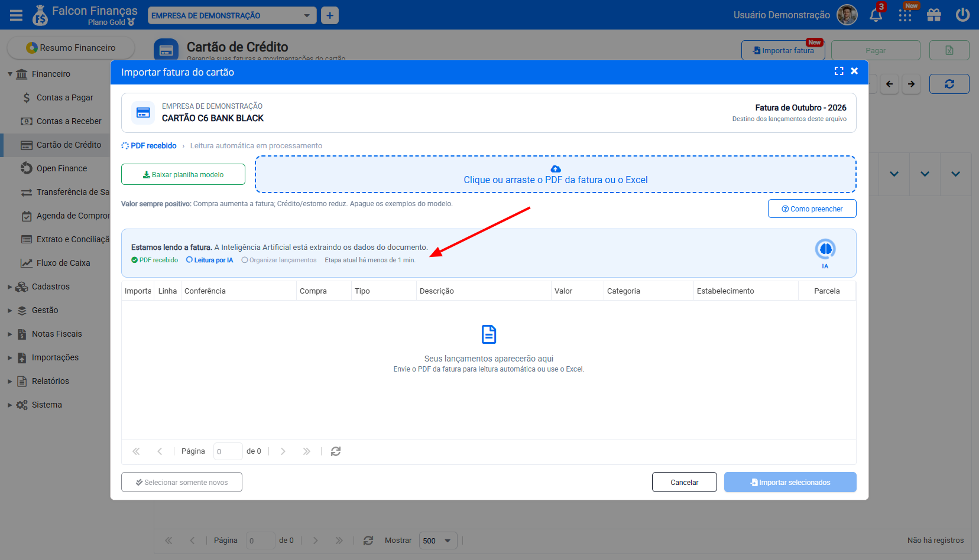Click Baixar planilha modelo button

pyautogui.click(x=183, y=174)
